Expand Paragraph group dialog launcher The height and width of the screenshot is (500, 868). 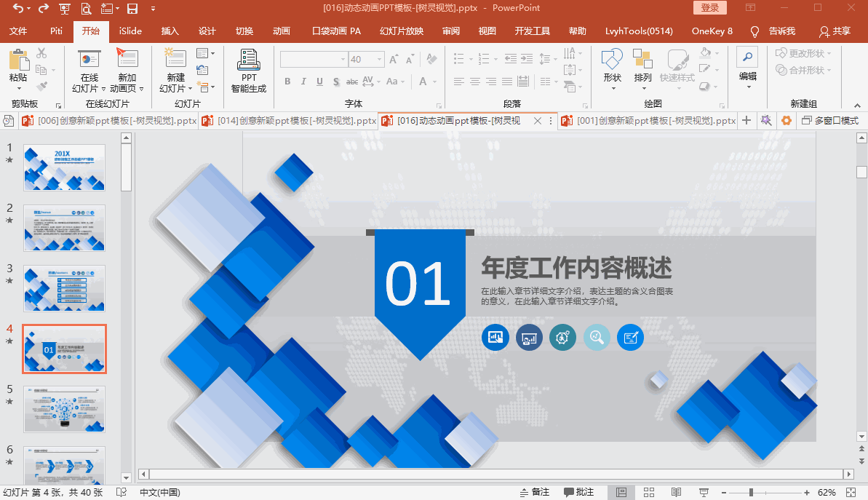(x=585, y=106)
